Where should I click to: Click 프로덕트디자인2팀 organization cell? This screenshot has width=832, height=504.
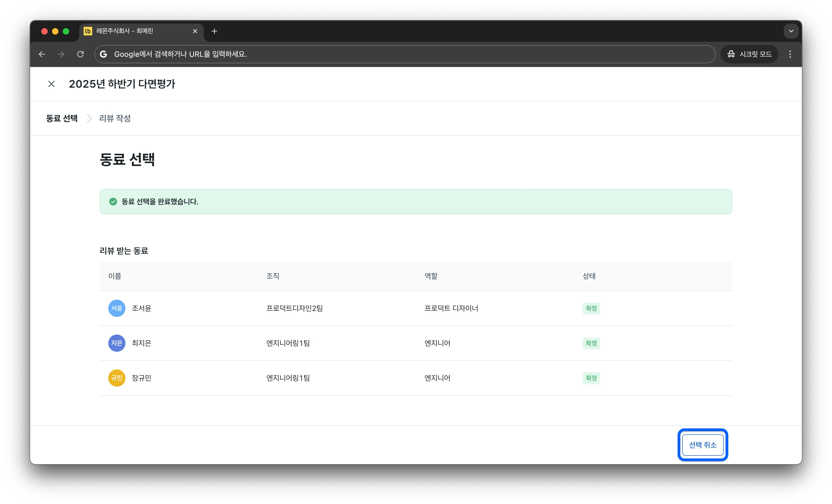[294, 308]
